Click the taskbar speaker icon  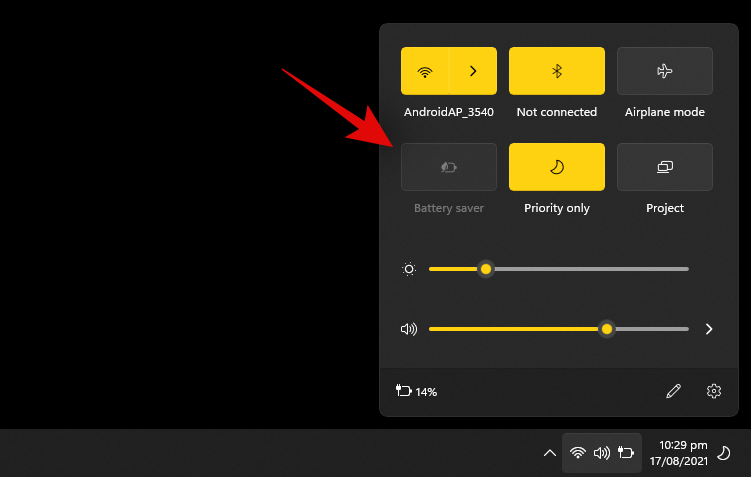tap(602, 453)
